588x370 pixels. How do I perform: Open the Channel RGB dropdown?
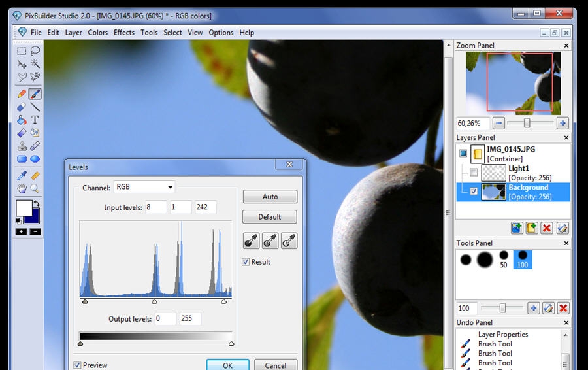tap(144, 187)
